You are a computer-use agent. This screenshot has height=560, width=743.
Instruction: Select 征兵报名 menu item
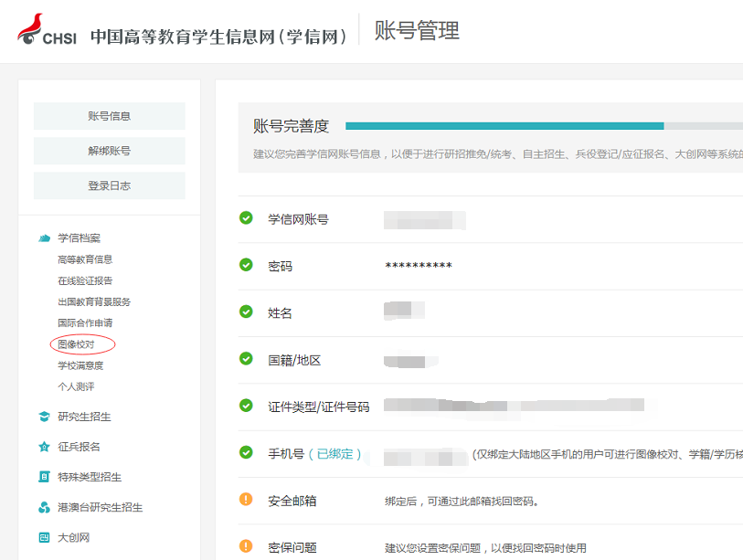click(x=80, y=447)
